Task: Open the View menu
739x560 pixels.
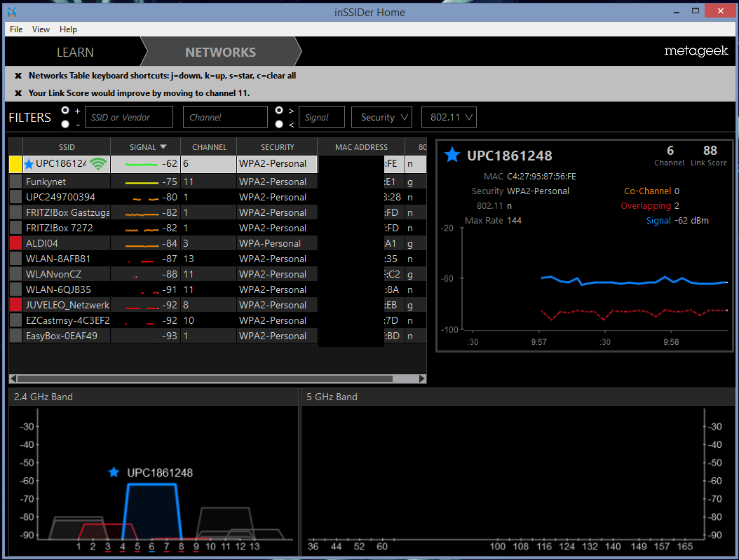Action: [41, 29]
